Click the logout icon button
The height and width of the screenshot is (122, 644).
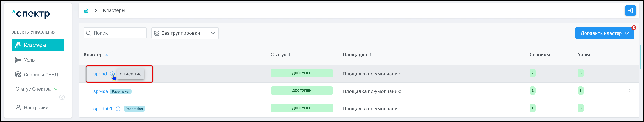click(x=630, y=10)
